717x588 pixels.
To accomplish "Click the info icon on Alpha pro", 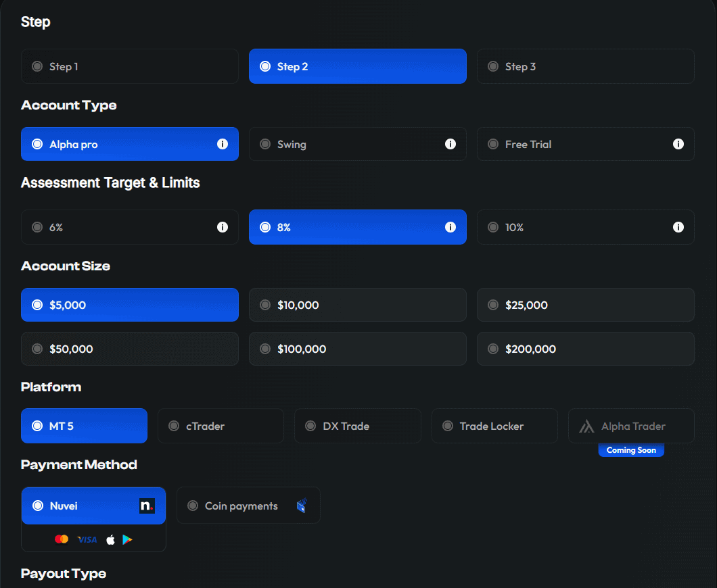I will (222, 144).
